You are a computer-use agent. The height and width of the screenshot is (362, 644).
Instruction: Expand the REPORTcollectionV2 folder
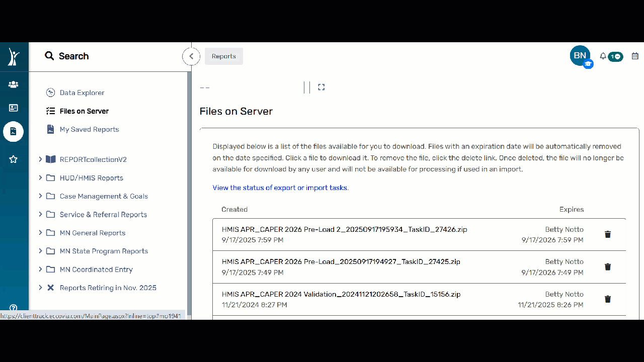(41, 159)
